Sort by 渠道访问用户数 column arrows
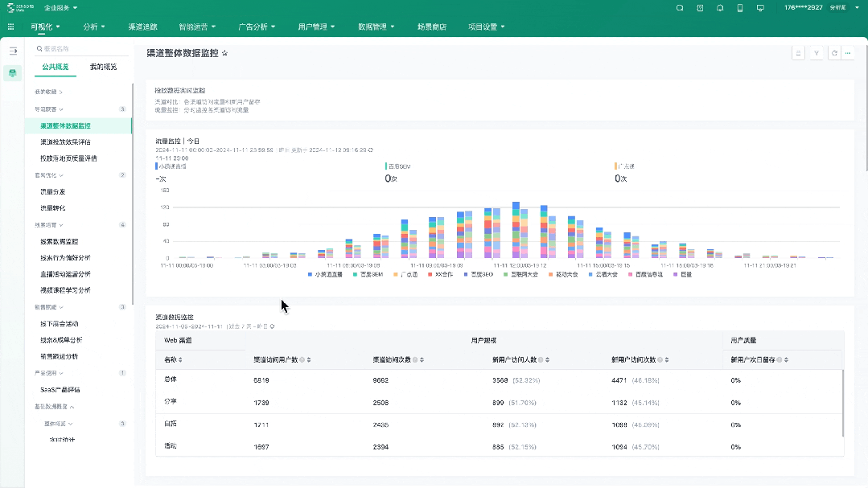The width and height of the screenshot is (868, 488). click(x=309, y=359)
